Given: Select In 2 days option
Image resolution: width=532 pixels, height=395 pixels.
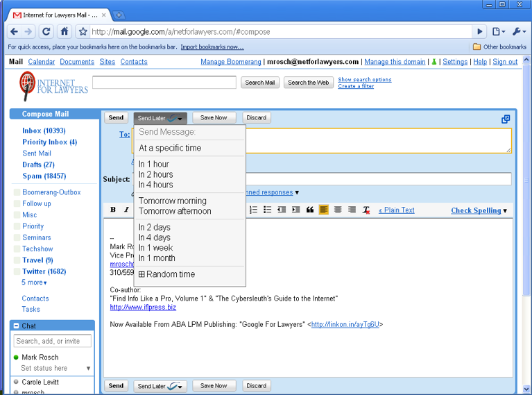Looking at the screenshot, I should click(x=155, y=227).
